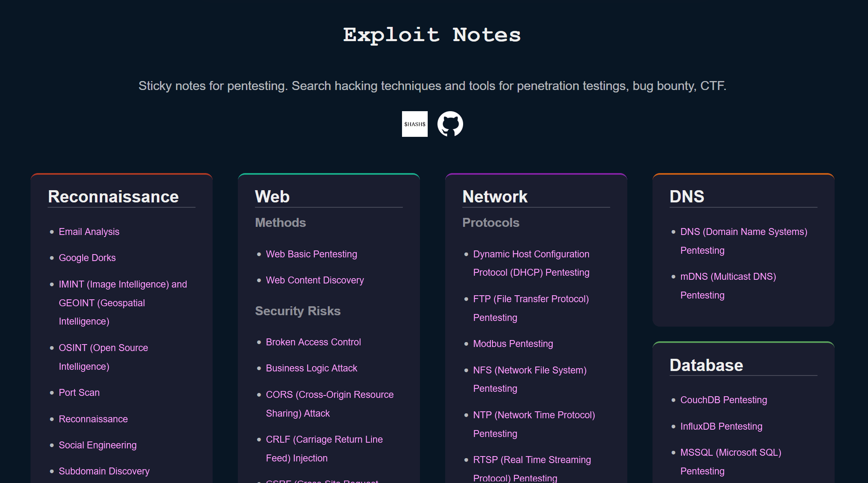Open CORS Attack note
The width and height of the screenshot is (868, 483).
click(330, 395)
